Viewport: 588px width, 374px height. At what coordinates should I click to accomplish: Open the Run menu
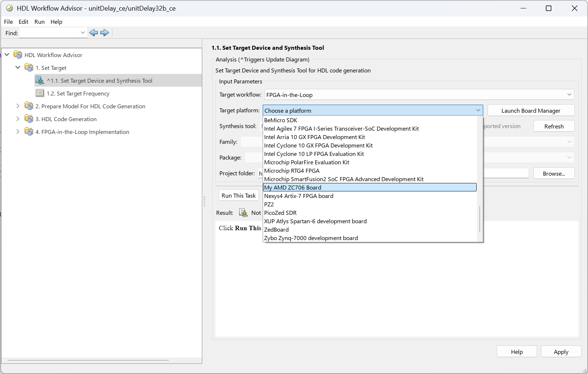point(39,22)
